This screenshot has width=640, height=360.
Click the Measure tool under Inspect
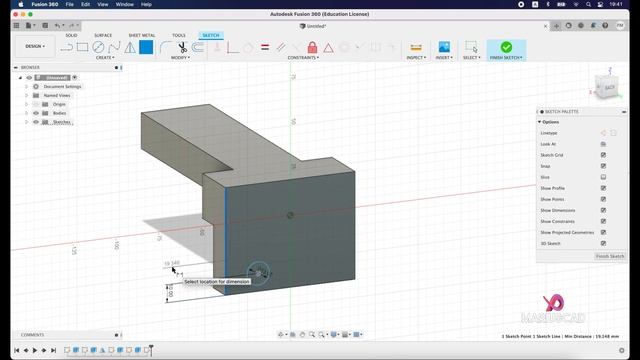(x=416, y=47)
